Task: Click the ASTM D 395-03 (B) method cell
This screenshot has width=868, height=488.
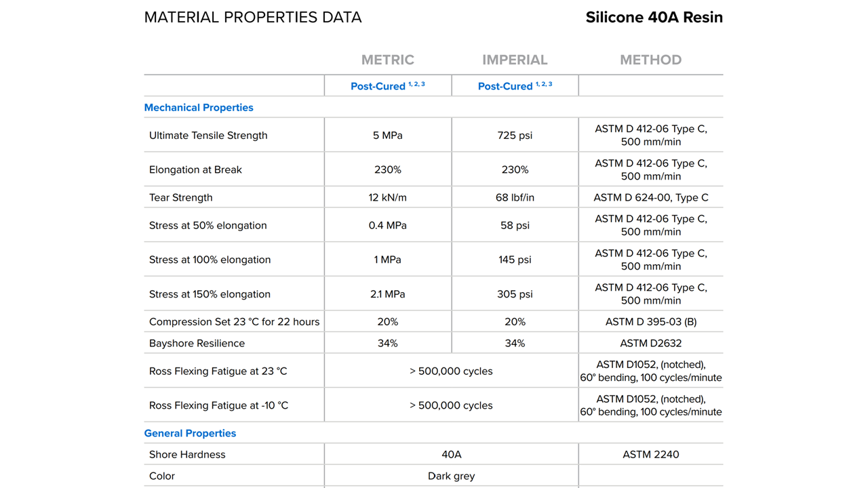Action: coord(650,322)
